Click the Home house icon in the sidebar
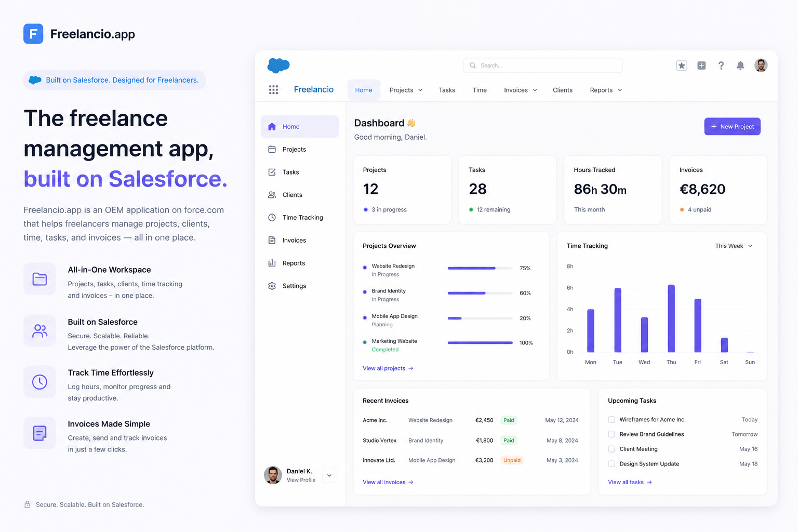The height and width of the screenshot is (532, 798). 272,126
